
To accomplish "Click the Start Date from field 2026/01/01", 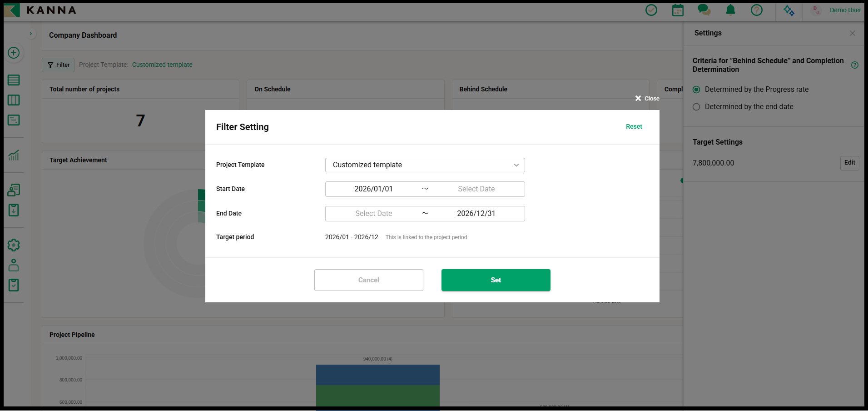I will (x=373, y=189).
